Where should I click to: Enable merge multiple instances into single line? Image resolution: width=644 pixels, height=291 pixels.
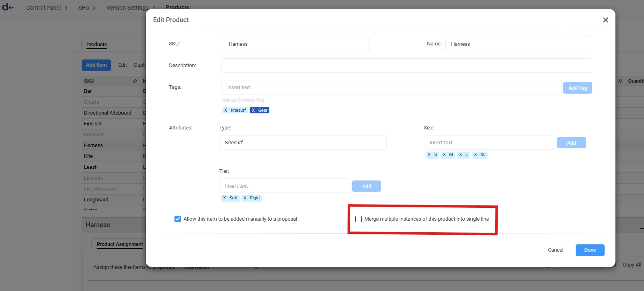click(359, 219)
